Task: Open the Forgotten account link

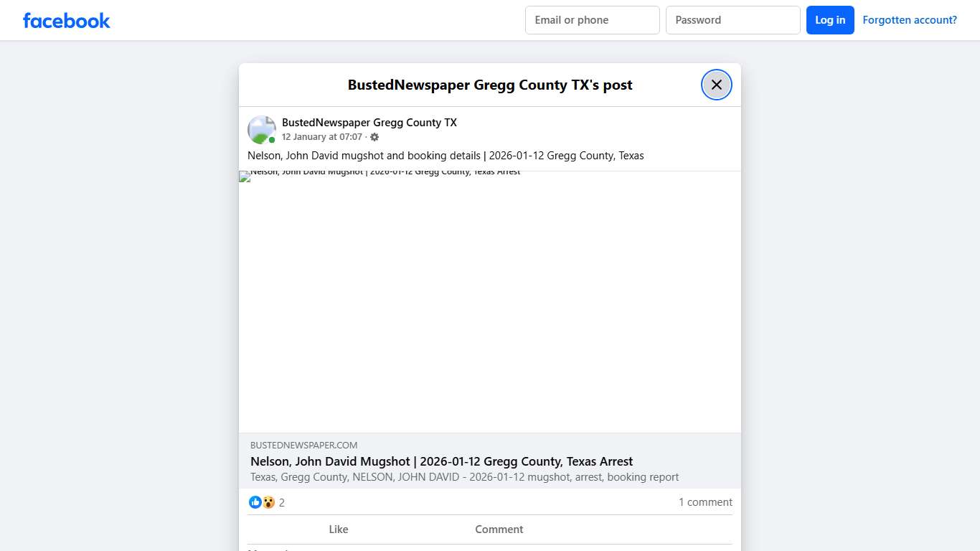Action: click(910, 19)
